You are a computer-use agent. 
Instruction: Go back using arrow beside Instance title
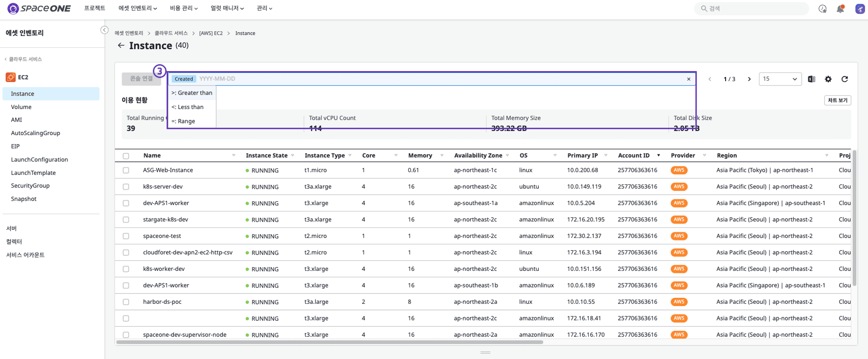(121, 45)
